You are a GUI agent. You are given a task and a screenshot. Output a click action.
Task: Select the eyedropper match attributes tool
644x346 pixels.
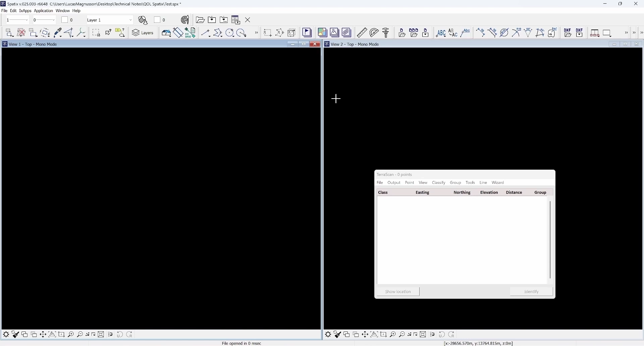pyautogui.click(x=58, y=33)
